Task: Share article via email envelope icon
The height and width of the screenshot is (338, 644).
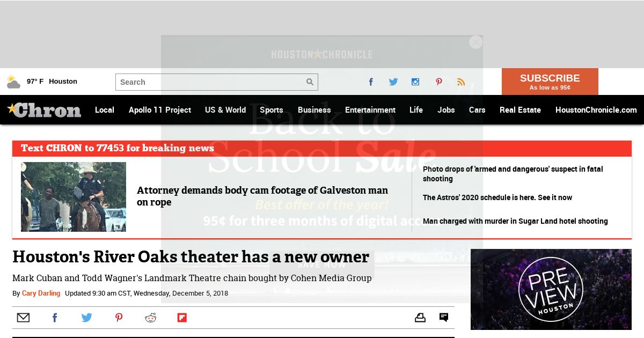Action: [23, 318]
